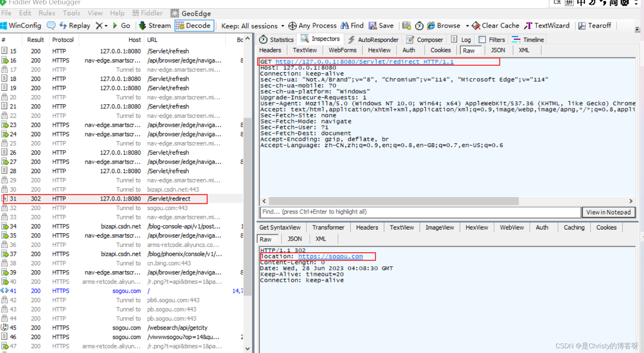Click the View in Notepad button
This screenshot has width=644, height=353.
(609, 212)
